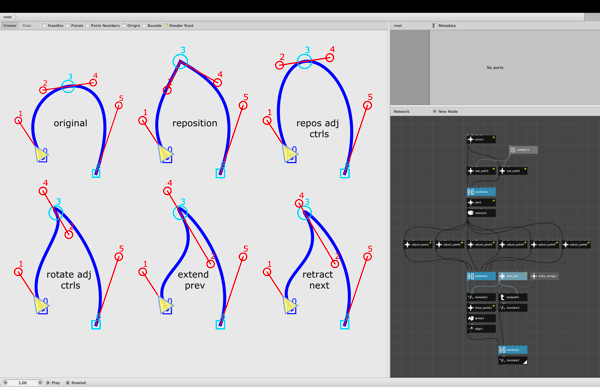Select the gray number1 node
The image size is (600, 387).
click(x=523, y=150)
